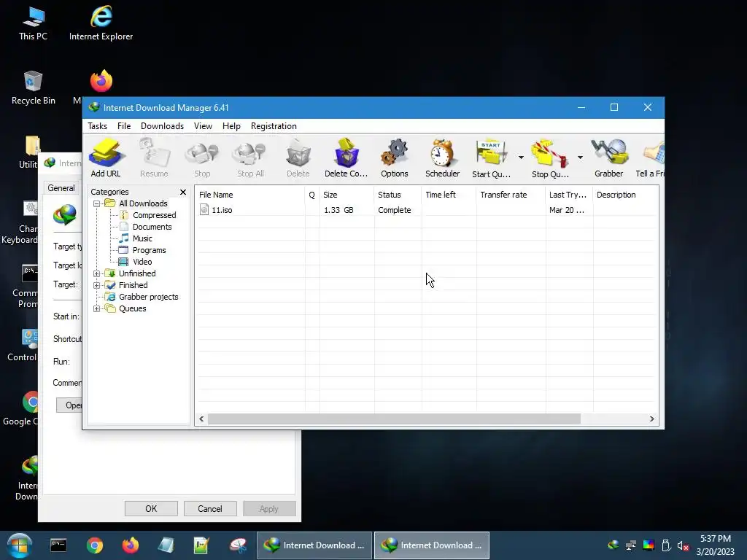Open the This PC desktop icon
This screenshot has width=747, height=560.
coord(34,24)
